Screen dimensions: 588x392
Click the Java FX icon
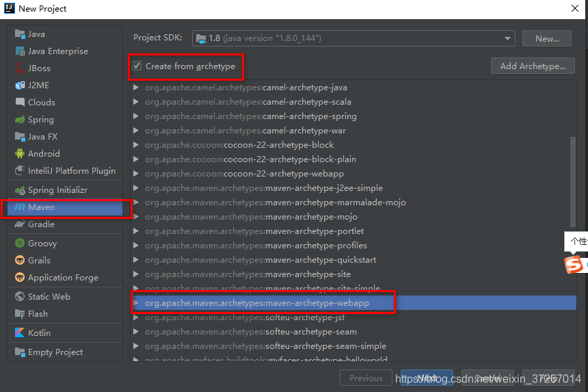point(20,137)
